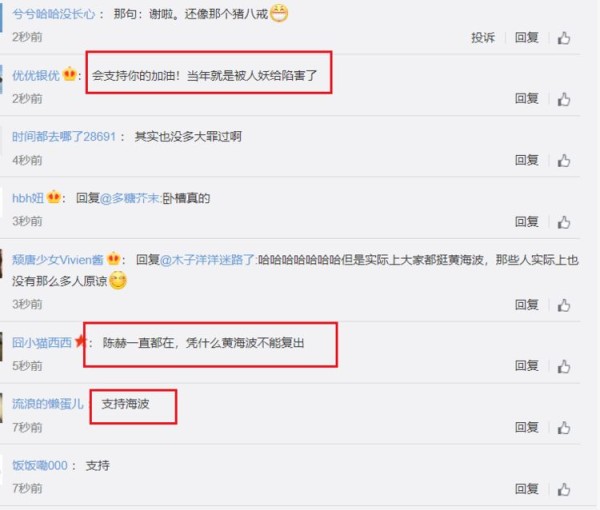Like the comment by 时间都去哪了28691

pyautogui.click(x=564, y=161)
